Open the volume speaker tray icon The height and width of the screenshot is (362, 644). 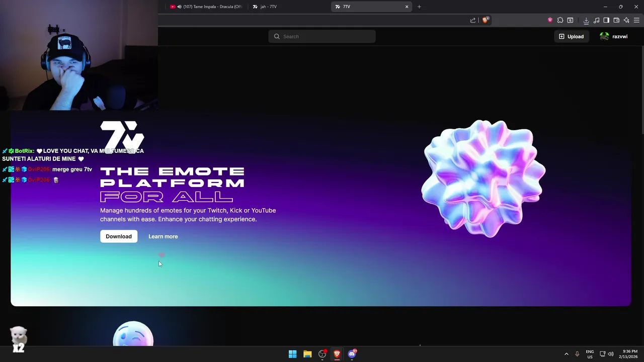[611, 354]
